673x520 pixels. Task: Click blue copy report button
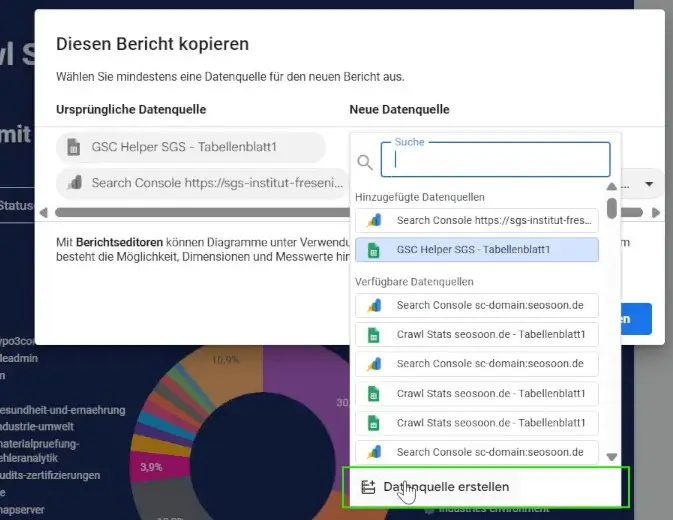636,319
